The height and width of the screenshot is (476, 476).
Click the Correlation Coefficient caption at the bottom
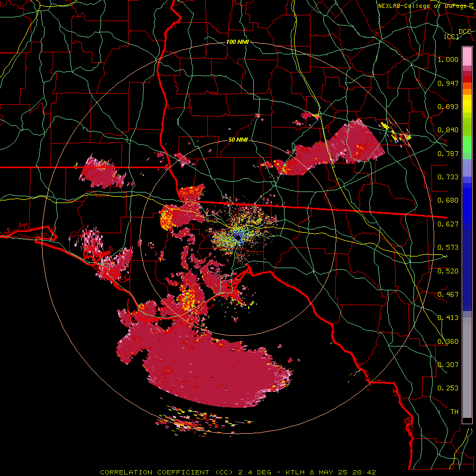[x=238, y=472]
